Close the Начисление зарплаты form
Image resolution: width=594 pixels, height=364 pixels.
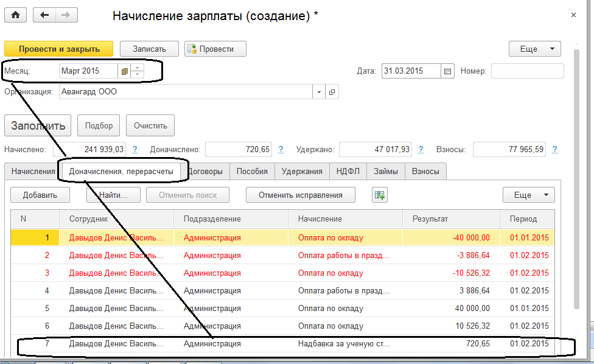click(573, 15)
